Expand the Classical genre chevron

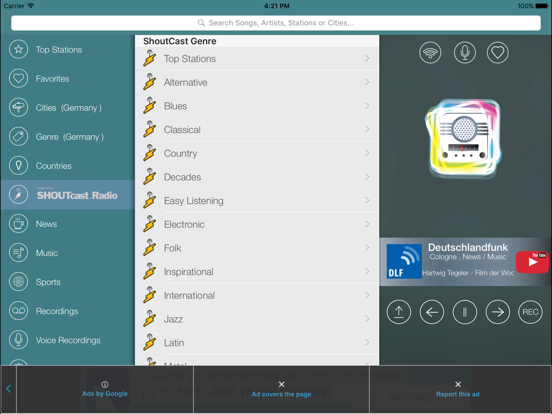tap(367, 129)
